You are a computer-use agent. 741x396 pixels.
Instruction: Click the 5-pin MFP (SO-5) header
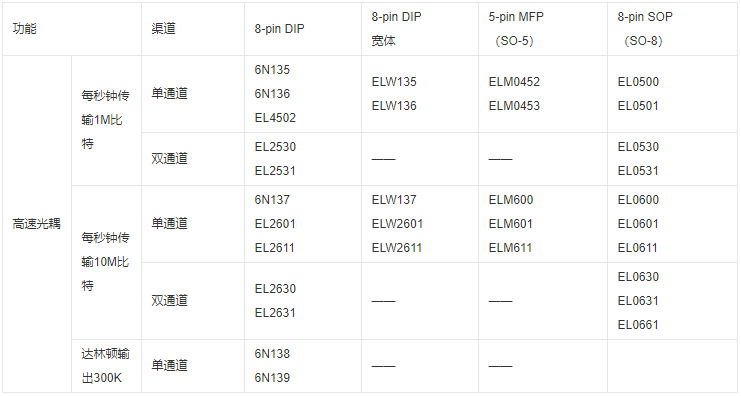516,29
